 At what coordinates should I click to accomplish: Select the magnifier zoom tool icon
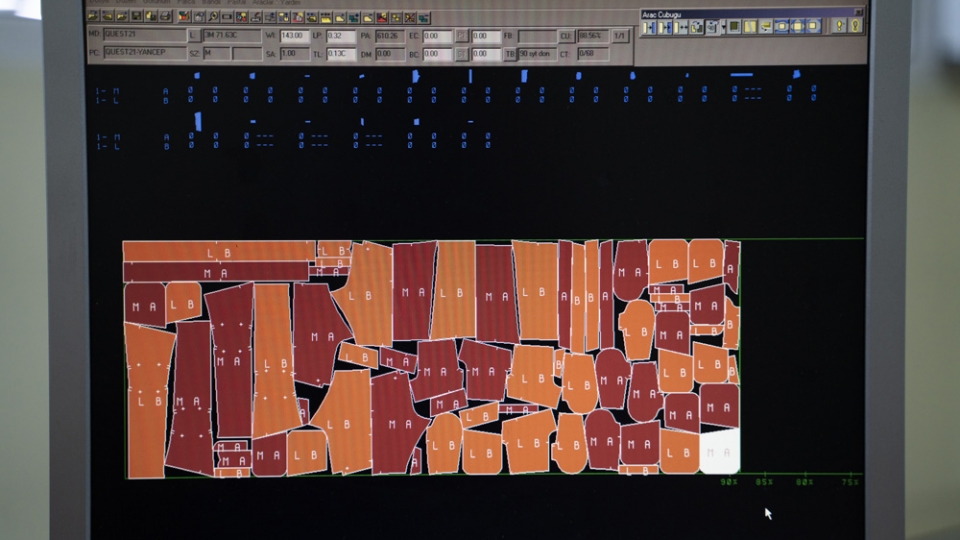pos(213,17)
